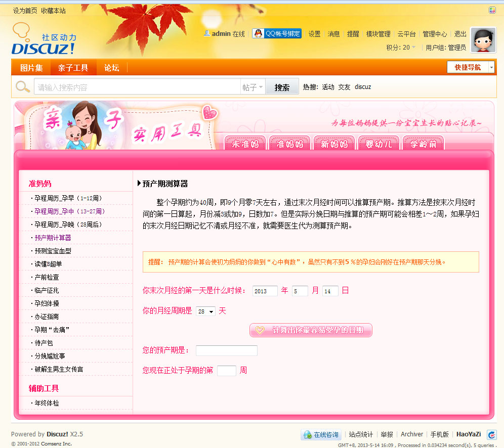This screenshot has width=504, height=448.
Task: Click the search content input field
Action: (x=137, y=86)
